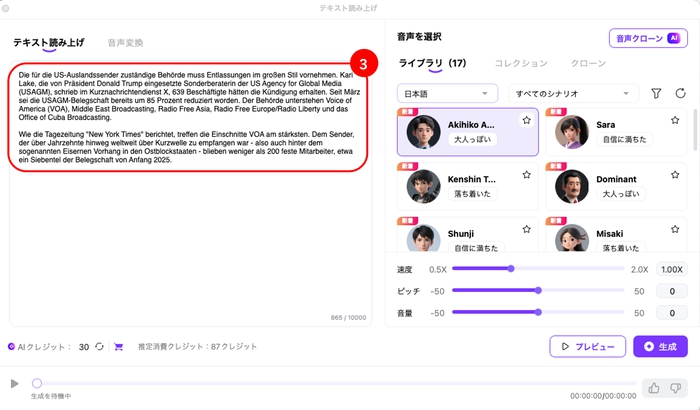Click the 生成を待機中 status text
Viewport: 700px width, 410px height.
[51, 396]
